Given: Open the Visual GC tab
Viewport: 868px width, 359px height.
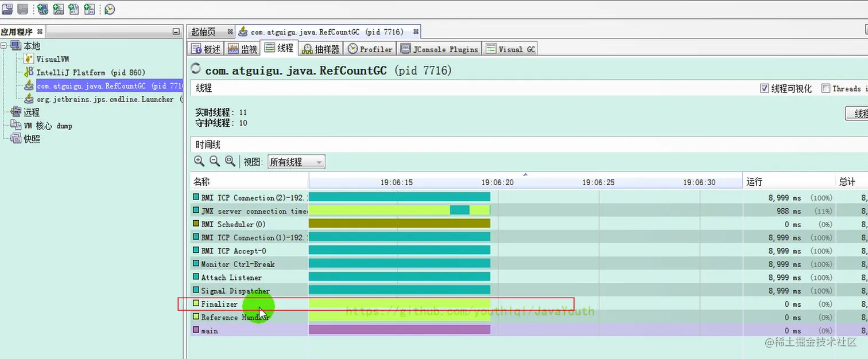Looking at the screenshot, I should click(510, 49).
